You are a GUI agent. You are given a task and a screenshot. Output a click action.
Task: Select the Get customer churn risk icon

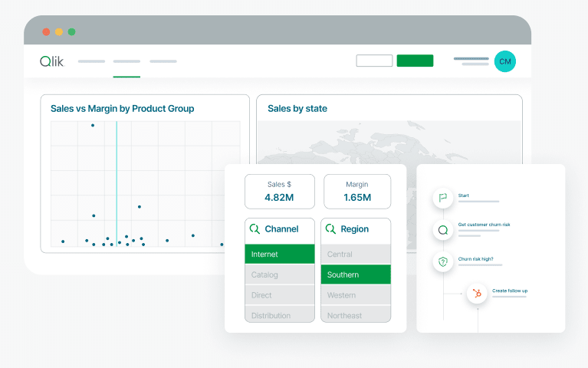pos(442,229)
